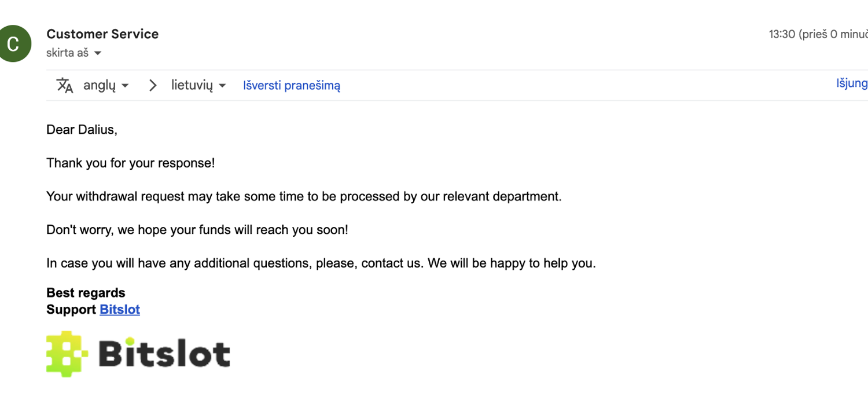Viewport: 868px width, 407px height.
Task: Click the sentence about the withdrawal request
Action: click(x=304, y=196)
